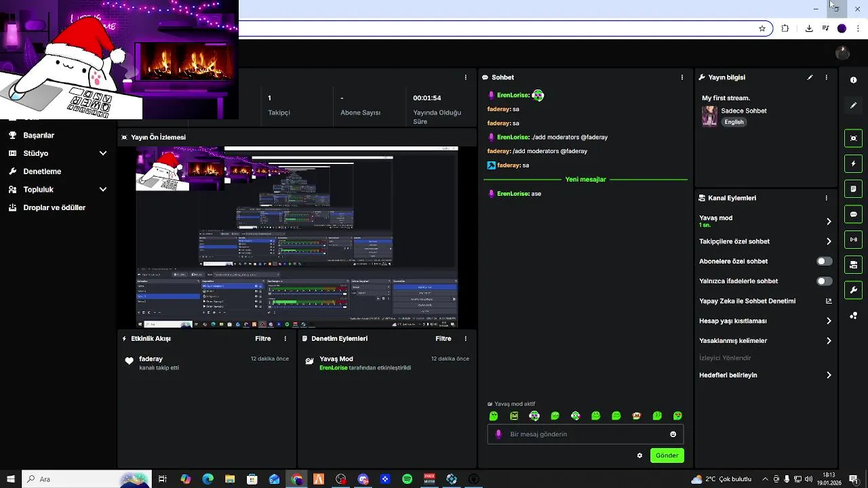Open Spotify from the taskbar

407,479
